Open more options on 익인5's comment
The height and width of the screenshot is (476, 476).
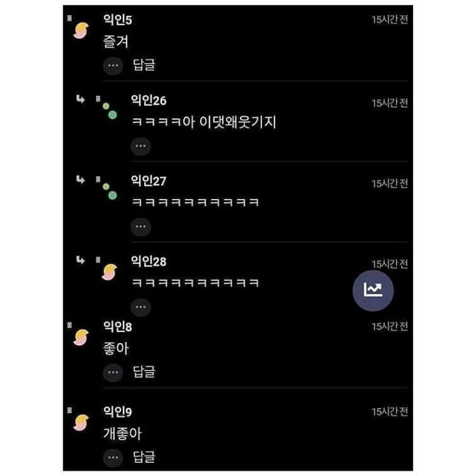113,65
